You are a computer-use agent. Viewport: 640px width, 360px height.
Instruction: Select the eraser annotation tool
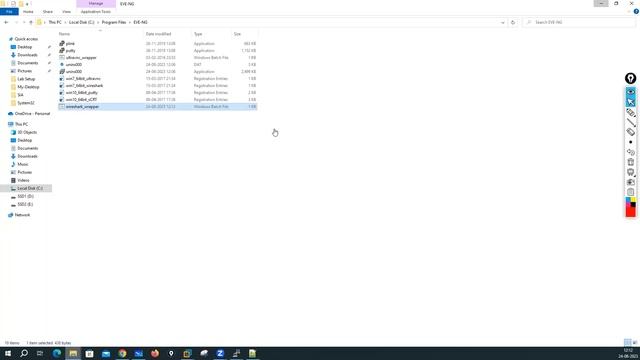click(x=631, y=132)
